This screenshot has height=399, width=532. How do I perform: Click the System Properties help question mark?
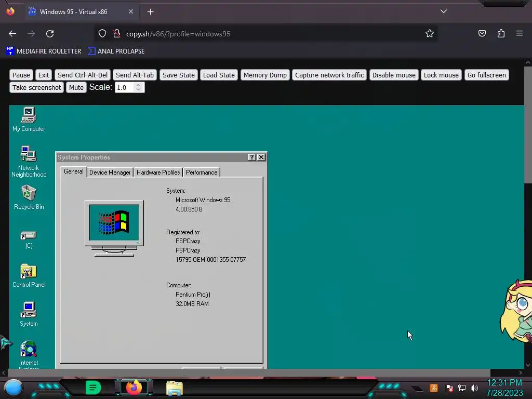tap(251, 157)
